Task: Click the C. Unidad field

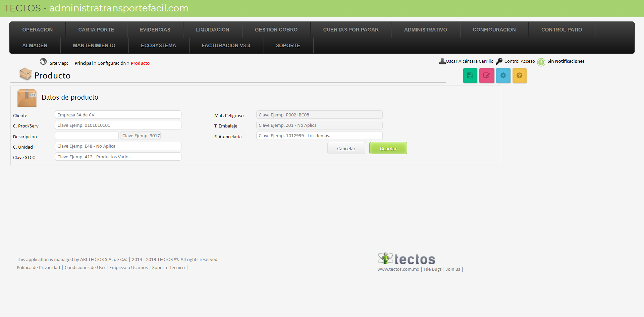Action: [118, 146]
